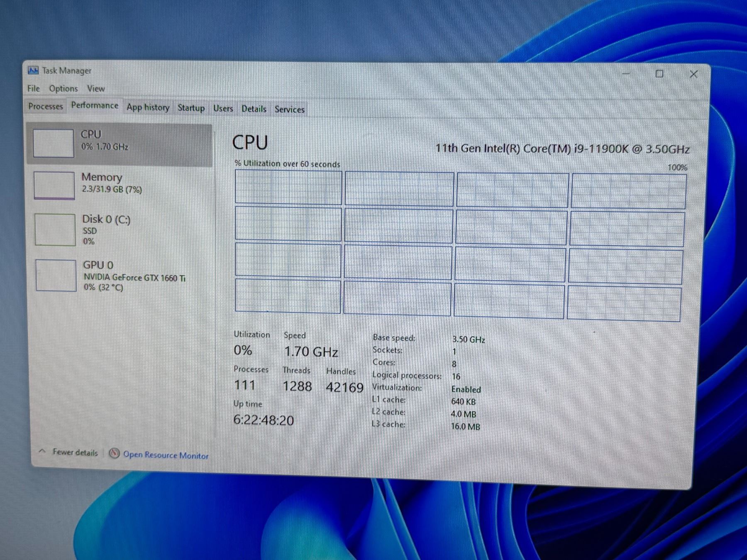
Task: Open the File menu
Action: [x=34, y=88]
